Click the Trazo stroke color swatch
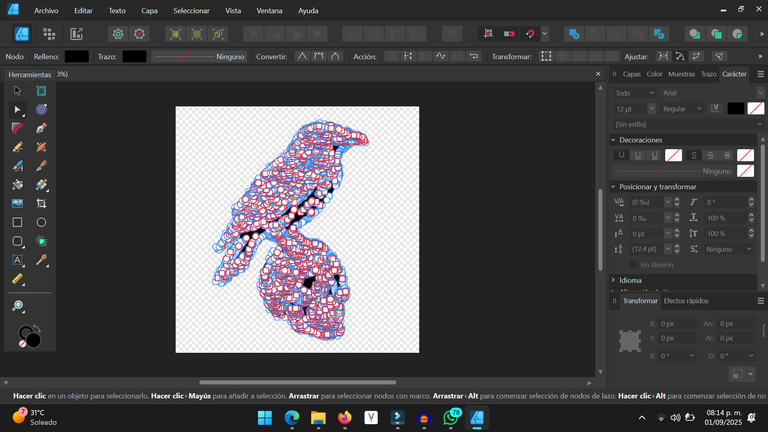The width and height of the screenshot is (768, 432). (134, 56)
